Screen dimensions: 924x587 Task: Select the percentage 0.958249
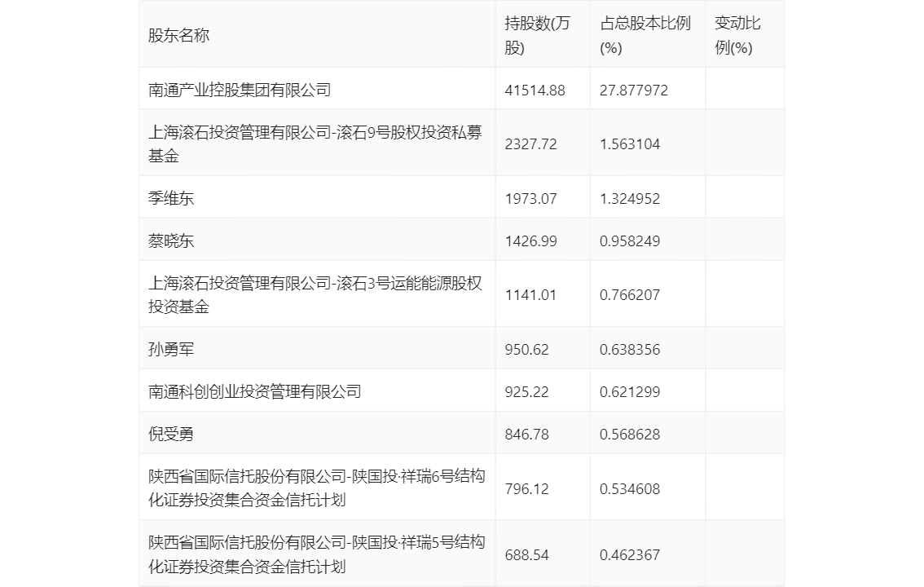point(629,241)
